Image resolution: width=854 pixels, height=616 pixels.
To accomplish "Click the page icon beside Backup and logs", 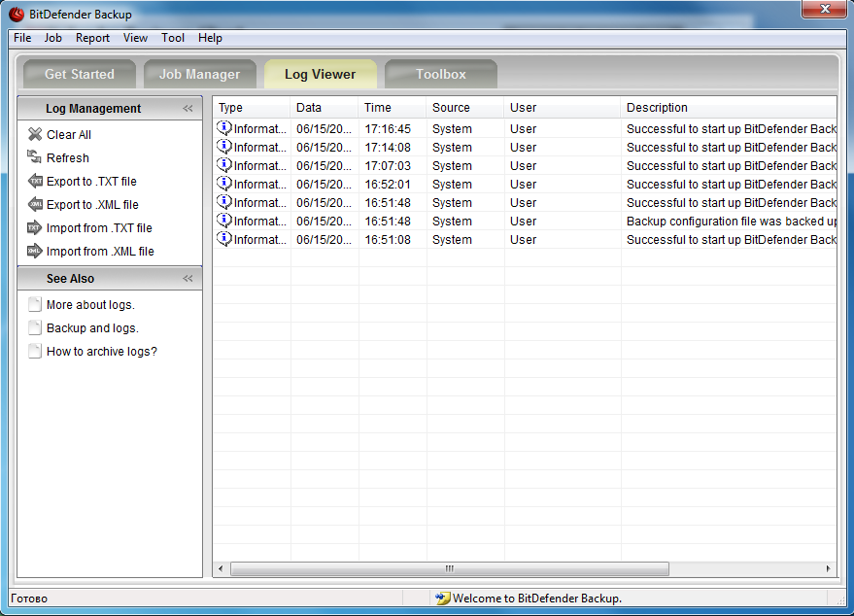I will click(x=35, y=327).
